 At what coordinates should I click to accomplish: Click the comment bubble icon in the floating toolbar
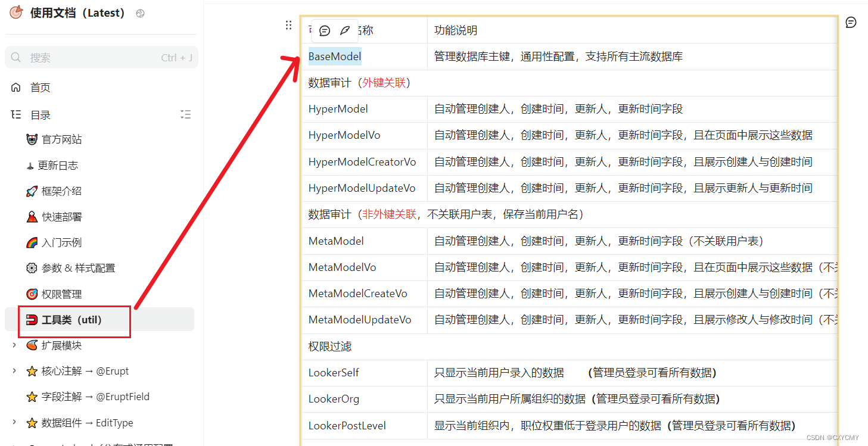(324, 30)
